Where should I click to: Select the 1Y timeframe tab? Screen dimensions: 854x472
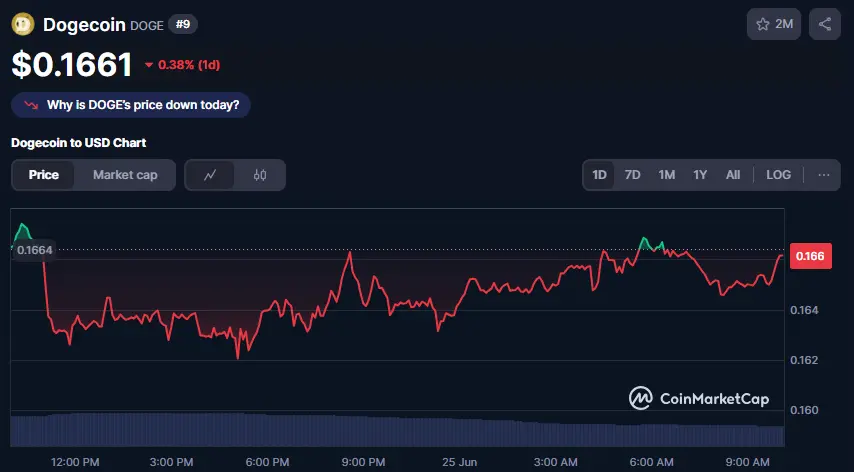click(x=700, y=175)
